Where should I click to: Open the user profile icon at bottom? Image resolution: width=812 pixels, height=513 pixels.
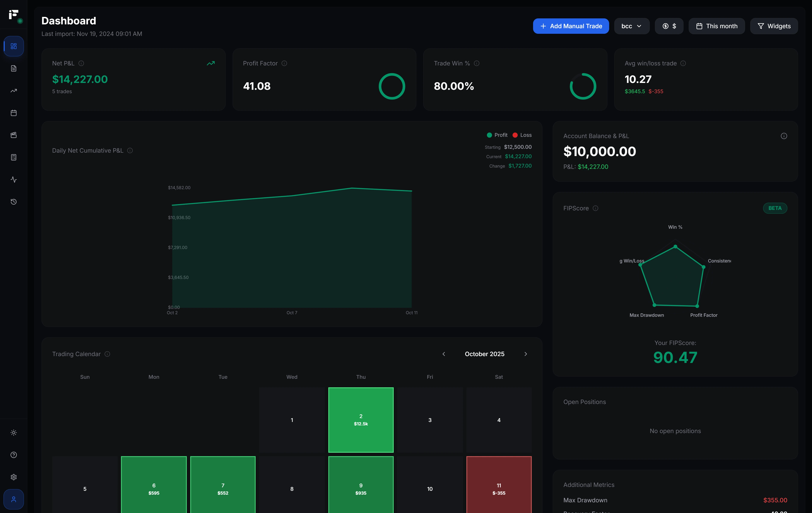click(13, 499)
